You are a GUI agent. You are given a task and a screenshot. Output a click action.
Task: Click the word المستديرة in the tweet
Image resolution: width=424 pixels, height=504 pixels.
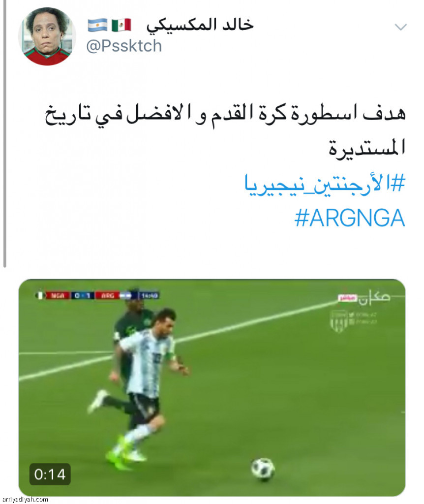(x=366, y=149)
